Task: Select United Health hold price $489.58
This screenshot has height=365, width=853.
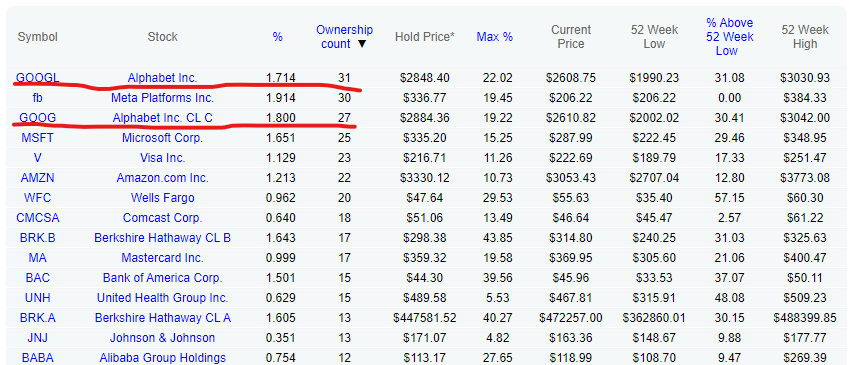Action: pyautogui.click(x=425, y=298)
